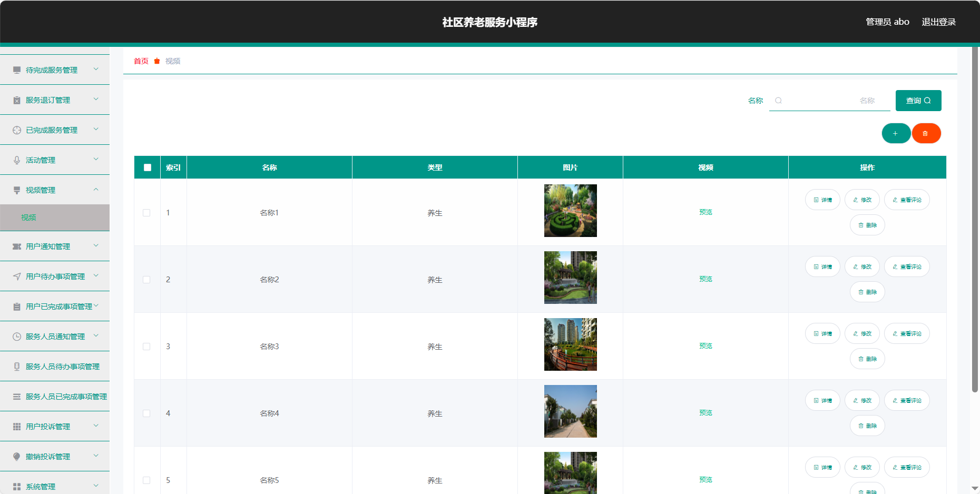Click the paper-plane icon beside 用户待办事项管理
Image resolution: width=980 pixels, height=494 pixels.
point(17,276)
